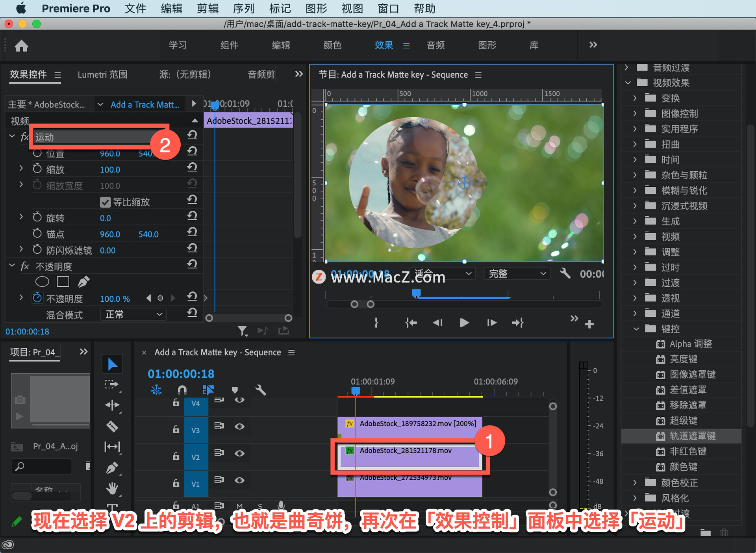The width and height of the screenshot is (756, 553).
Task: Toggle the V3 track lock
Action: 176,429
